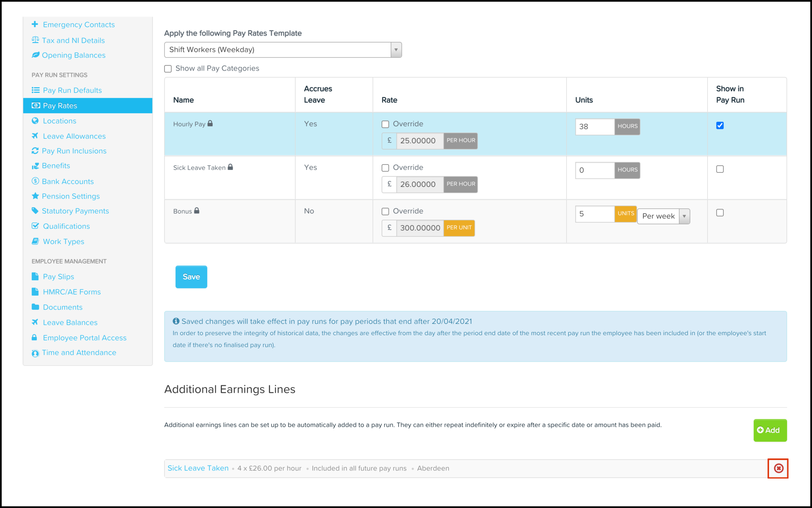The image size is (812, 508).
Task: Click the lock icon next to Bonus
Action: pyautogui.click(x=197, y=211)
